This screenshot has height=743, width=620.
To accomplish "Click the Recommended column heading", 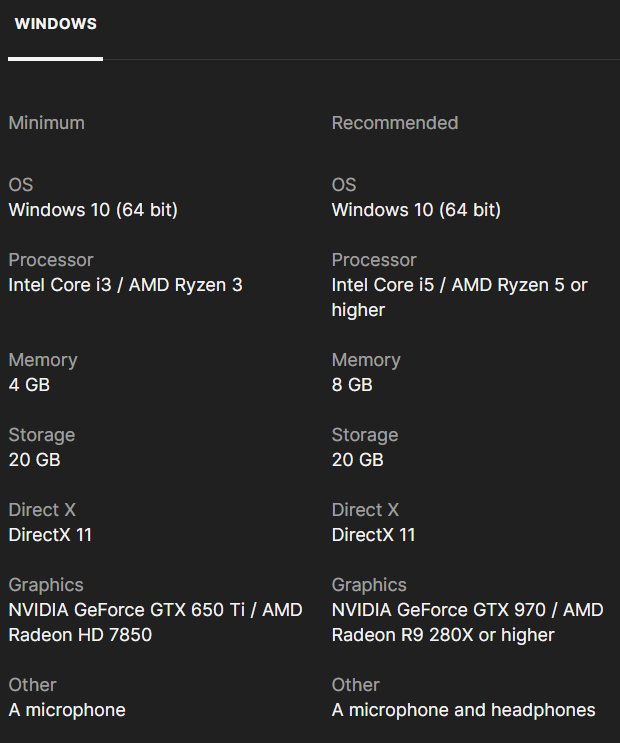I will pos(394,123).
